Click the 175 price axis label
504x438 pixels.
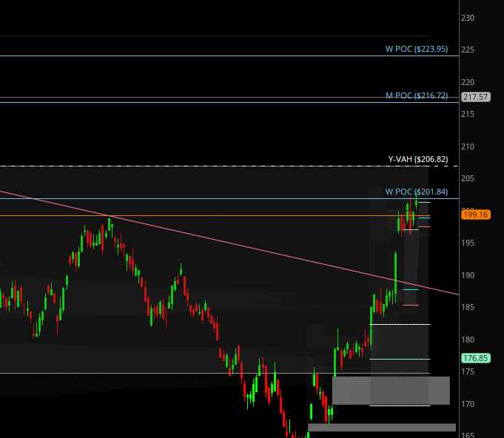click(x=468, y=371)
